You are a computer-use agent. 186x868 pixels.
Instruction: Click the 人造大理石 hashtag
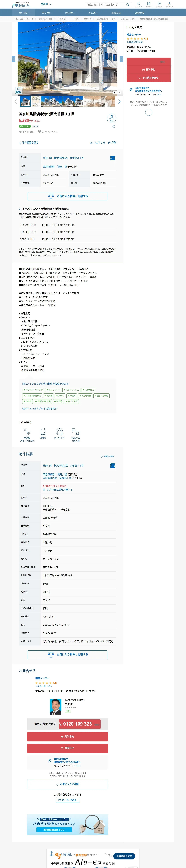pyautogui.click(x=89, y=390)
